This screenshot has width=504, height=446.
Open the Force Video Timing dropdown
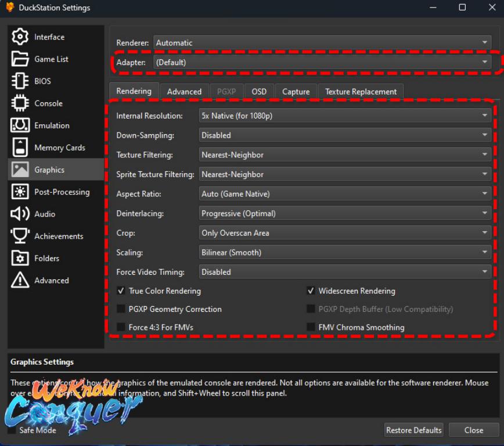[x=345, y=272]
